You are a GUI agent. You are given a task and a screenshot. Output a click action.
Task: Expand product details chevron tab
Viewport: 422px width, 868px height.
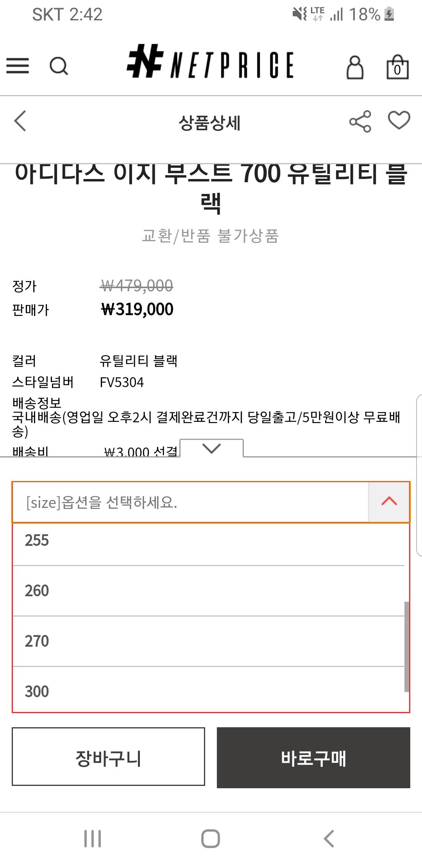tap(212, 448)
